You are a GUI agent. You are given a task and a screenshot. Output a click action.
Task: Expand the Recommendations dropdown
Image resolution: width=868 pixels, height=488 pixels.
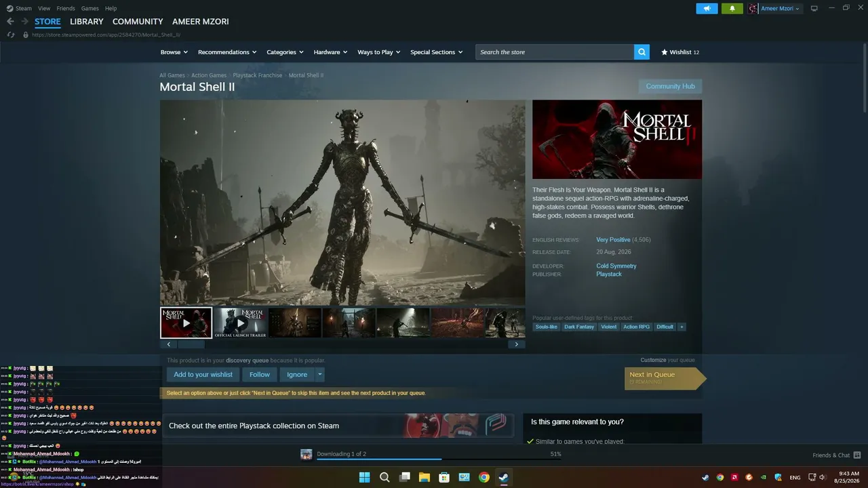point(227,52)
